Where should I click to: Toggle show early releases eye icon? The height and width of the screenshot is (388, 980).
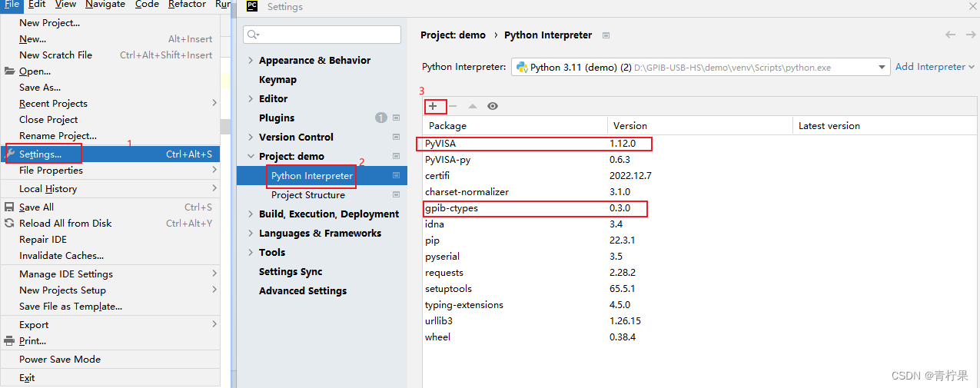point(493,106)
